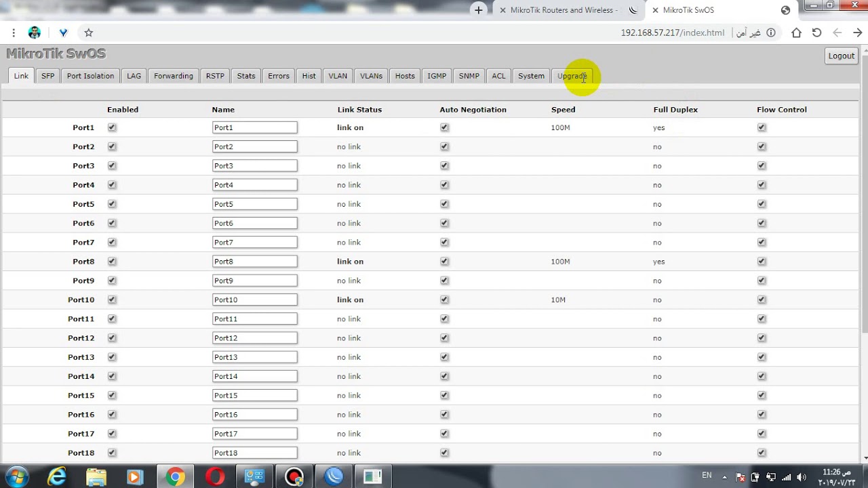868x488 pixels.
Task: Open the blue WinBox taskbar icon
Action: coord(334,477)
